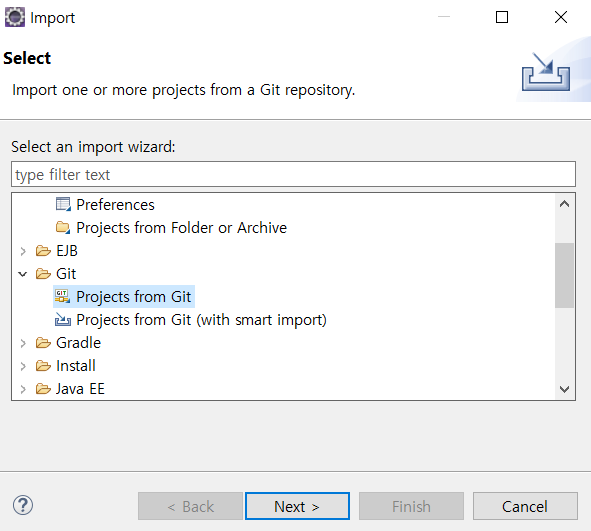Viewport: 591px width, 531px height.
Task: Click the Projects from Folder or Archive icon
Action: click(x=63, y=228)
